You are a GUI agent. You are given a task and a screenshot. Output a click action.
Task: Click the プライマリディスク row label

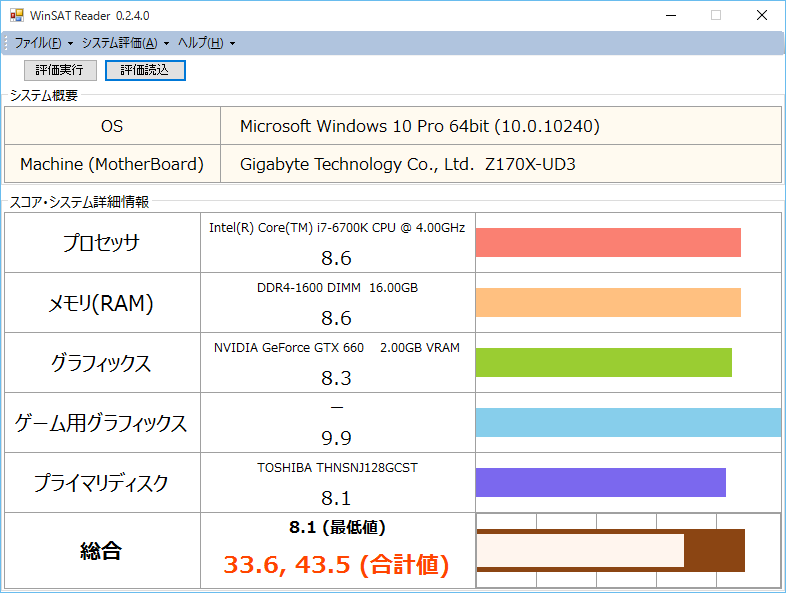[x=101, y=483]
